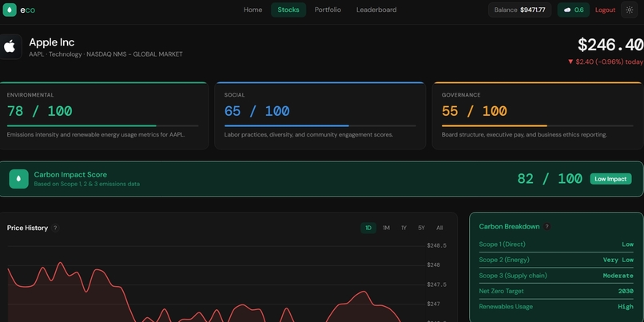Click the Carbon Impact Score leaf icon

pos(19,179)
